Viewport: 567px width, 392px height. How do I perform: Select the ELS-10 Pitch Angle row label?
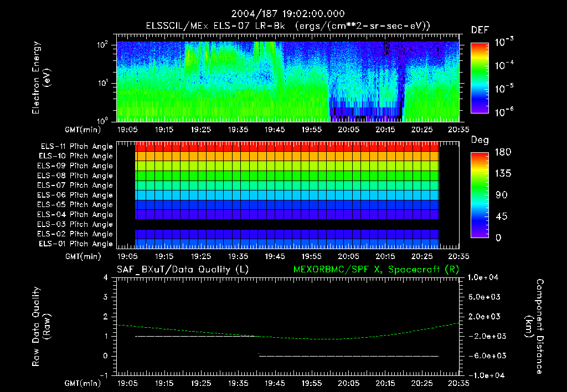coord(75,156)
